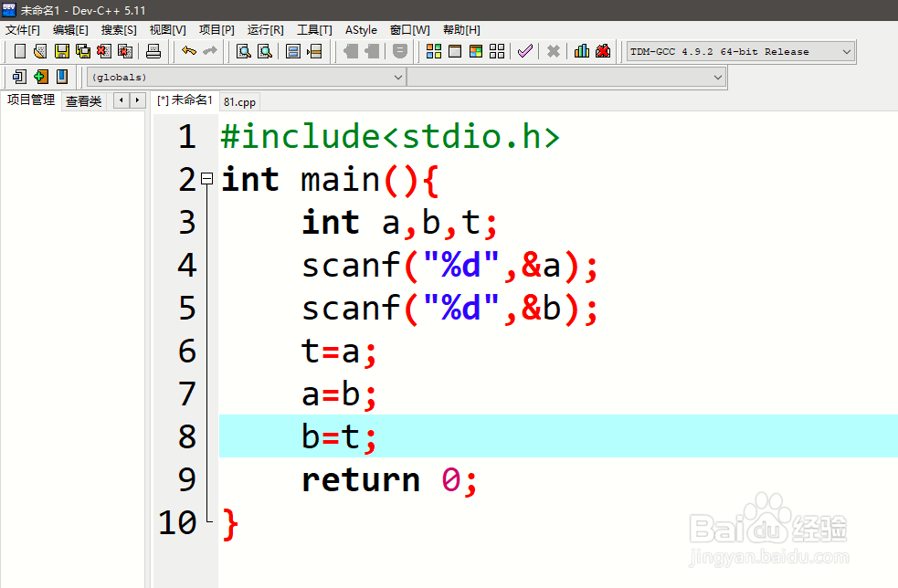The image size is (898, 588).
Task: Switch to the 查看类 sidebar tab
Action: 84,101
